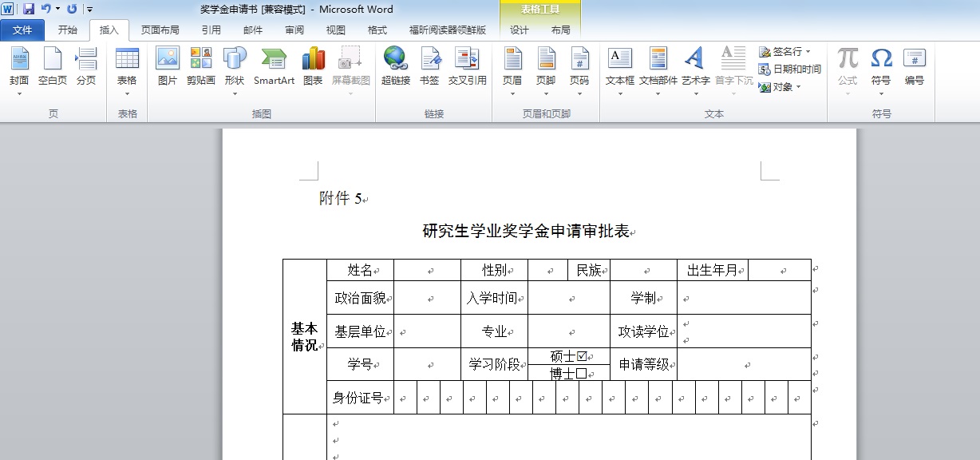Open Clip Art (剪贴画)

(x=201, y=67)
